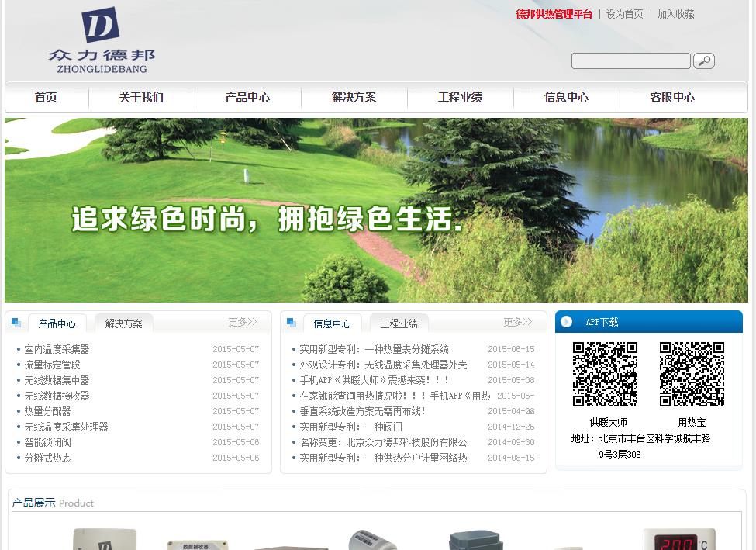Open 解决方案 in the navigation bar
The width and height of the screenshot is (756, 550).
coord(354,98)
